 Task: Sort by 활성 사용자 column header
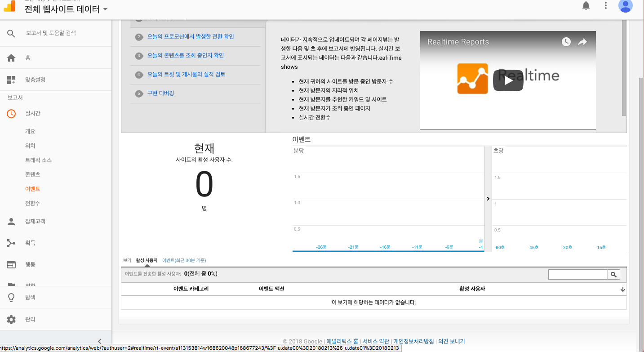pos(472,289)
